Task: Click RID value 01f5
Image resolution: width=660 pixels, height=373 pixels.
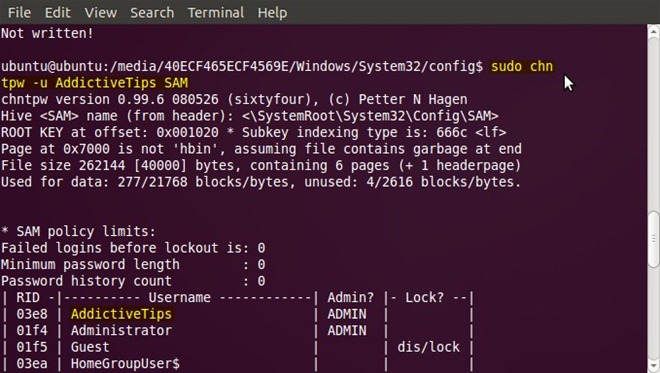Action: point(32,347)
